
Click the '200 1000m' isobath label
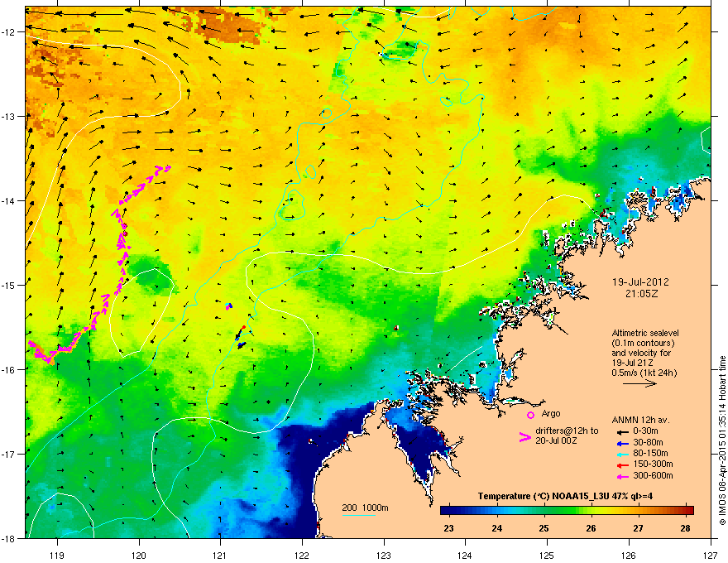(365, 508)
